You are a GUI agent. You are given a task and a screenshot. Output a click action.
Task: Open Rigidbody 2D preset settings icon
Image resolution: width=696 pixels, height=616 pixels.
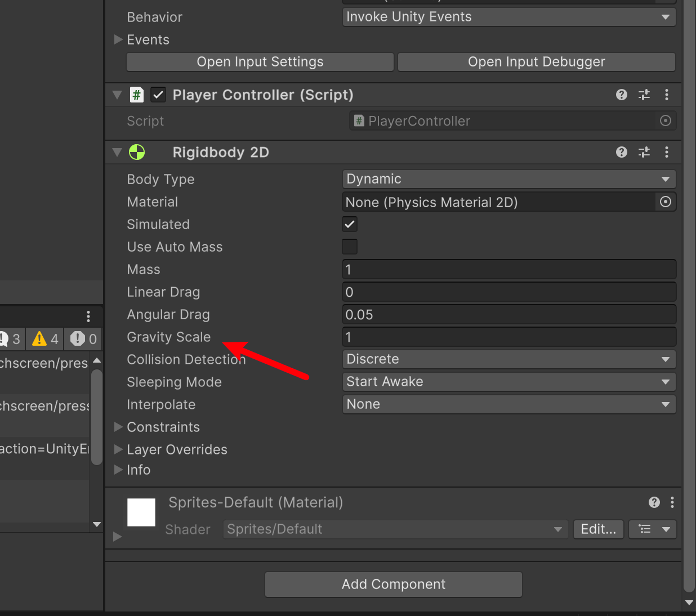pos(644,152)
